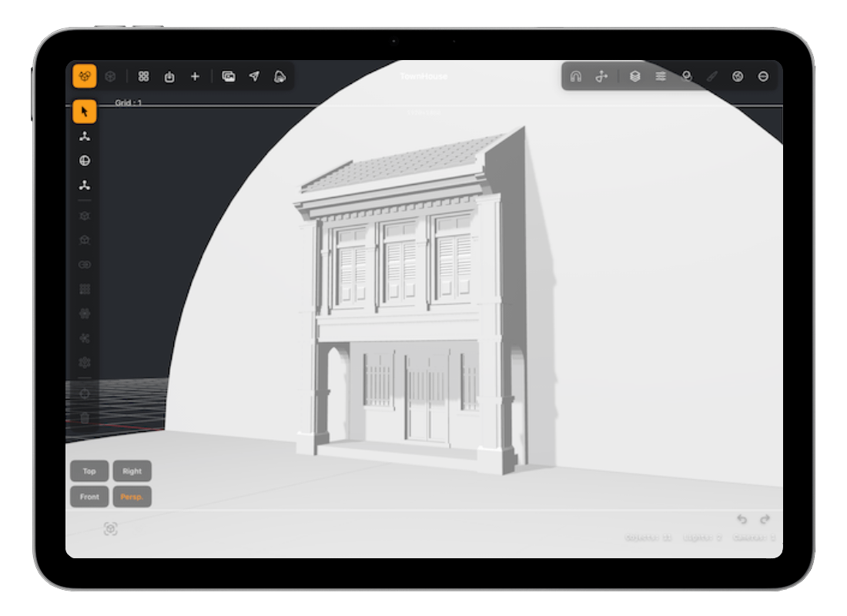Viewport: 847px width, 616px height.
Task: Click the dimmed paintbrush icon
Action: pyautogui.click(x=712, y=76)
